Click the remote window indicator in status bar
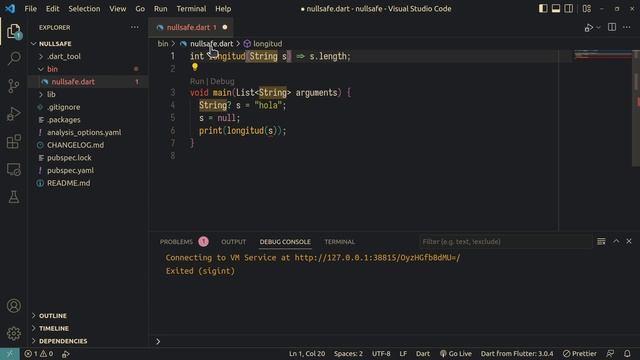 9,354
